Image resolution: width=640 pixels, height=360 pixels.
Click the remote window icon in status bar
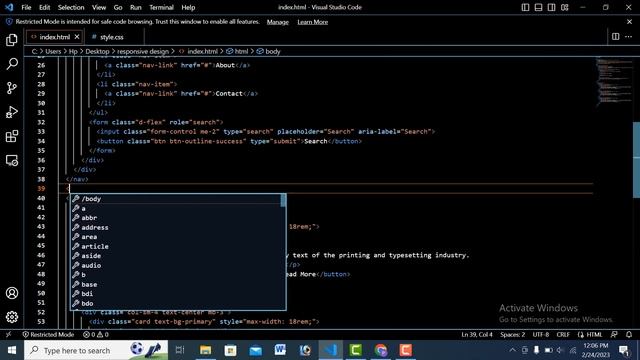click(x=9, y=334)
